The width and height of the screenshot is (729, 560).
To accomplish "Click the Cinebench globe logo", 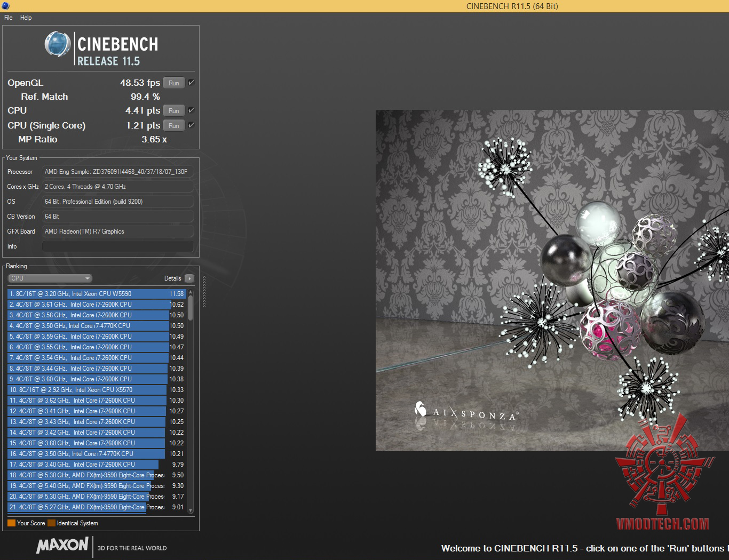I will click(58, 44).
